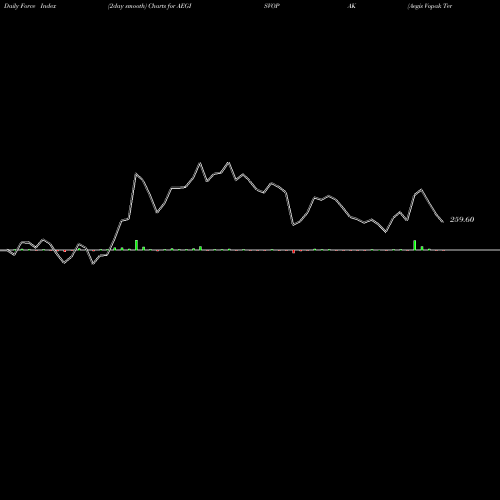Image resolution: width=500 pixels, height=500 pixels.
Task: Click the tallest green force bar on the left
Action: [136, 245]
